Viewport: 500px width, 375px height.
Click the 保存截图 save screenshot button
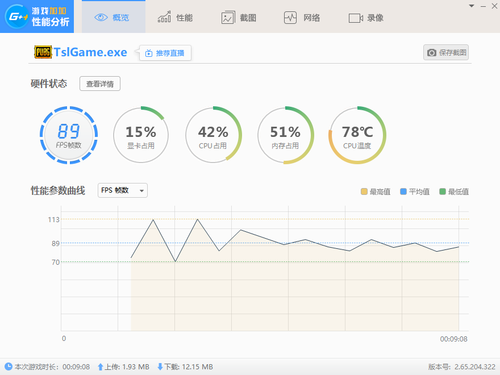[446, 52]
